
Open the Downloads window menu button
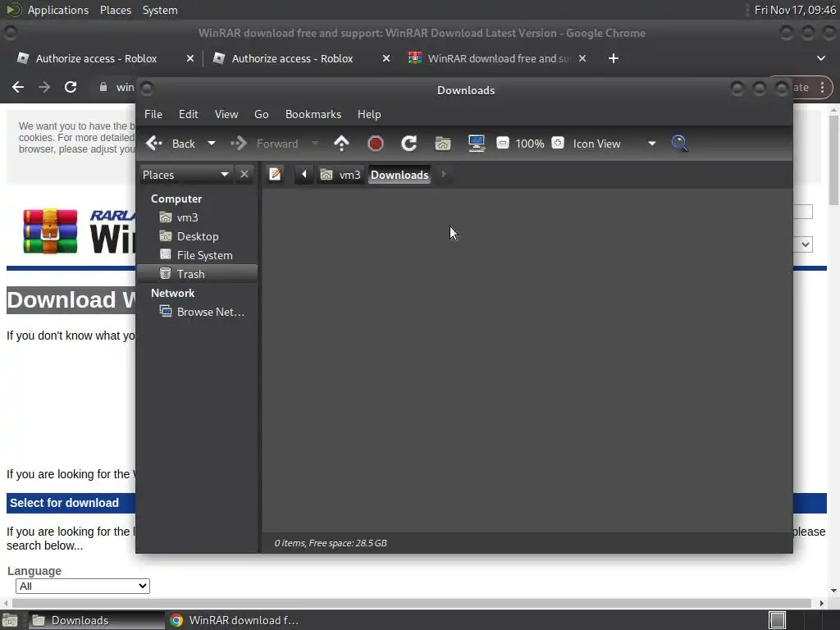pos(146,89)
